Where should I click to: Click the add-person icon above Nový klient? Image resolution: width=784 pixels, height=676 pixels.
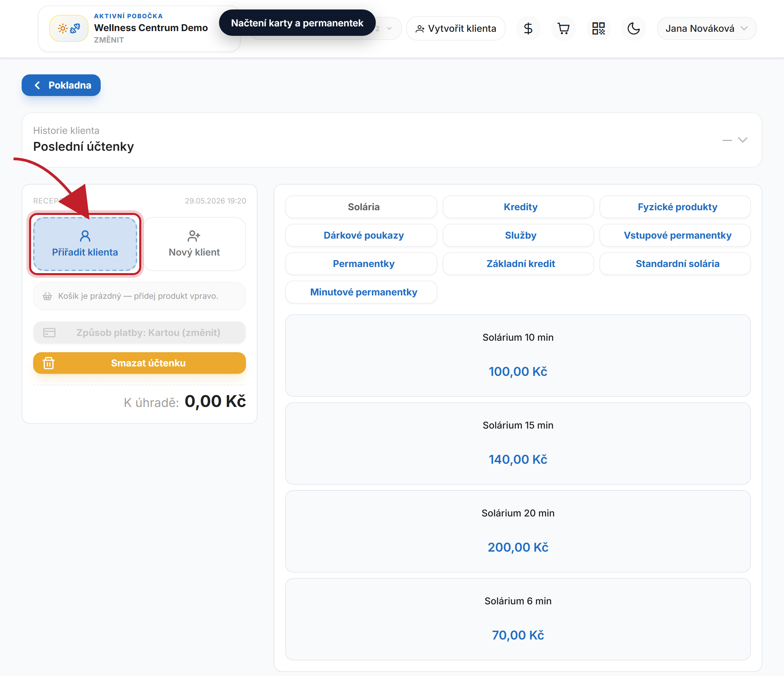(194, 236)
